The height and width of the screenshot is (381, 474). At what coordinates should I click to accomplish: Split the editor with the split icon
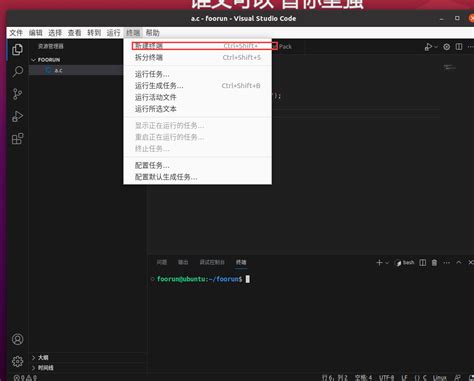click(x=459, y=47)
